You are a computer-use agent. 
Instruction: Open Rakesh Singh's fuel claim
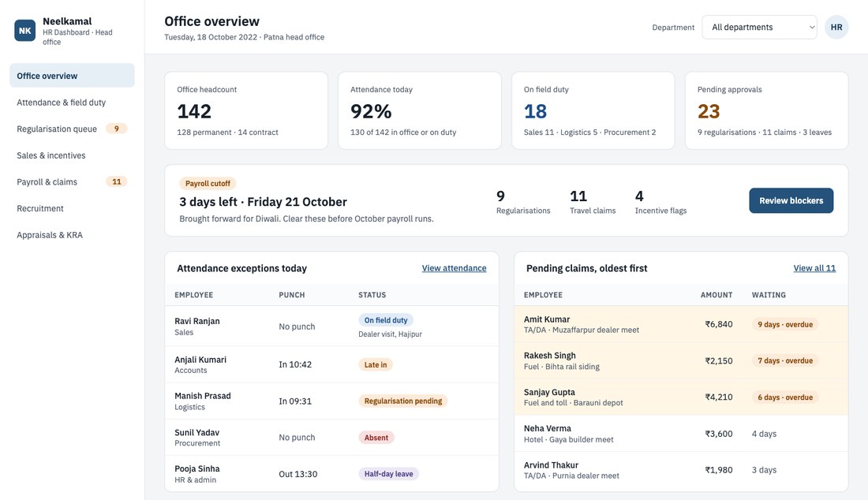tap(681, 360)
